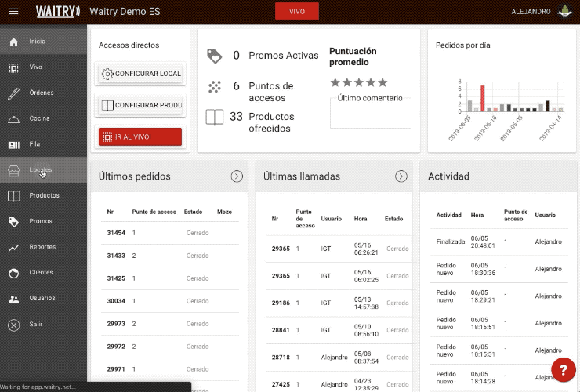Viewport: 580px width, 392px height.
Task: Click the Salir exit icon
Action: (13, 325)
